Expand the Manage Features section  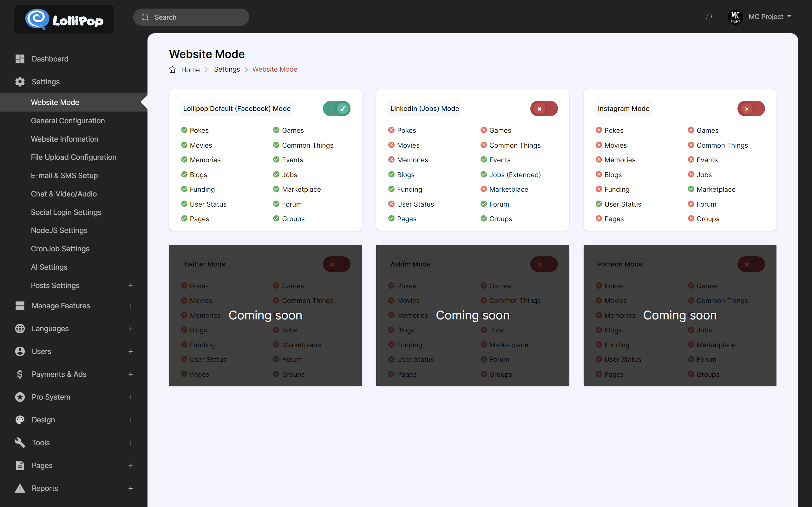131,306
